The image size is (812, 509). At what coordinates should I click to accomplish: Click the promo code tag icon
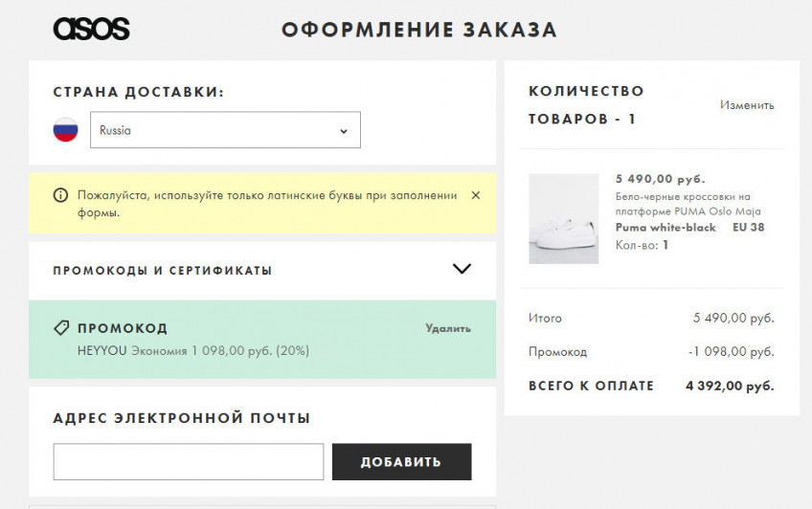pos(61,328)
